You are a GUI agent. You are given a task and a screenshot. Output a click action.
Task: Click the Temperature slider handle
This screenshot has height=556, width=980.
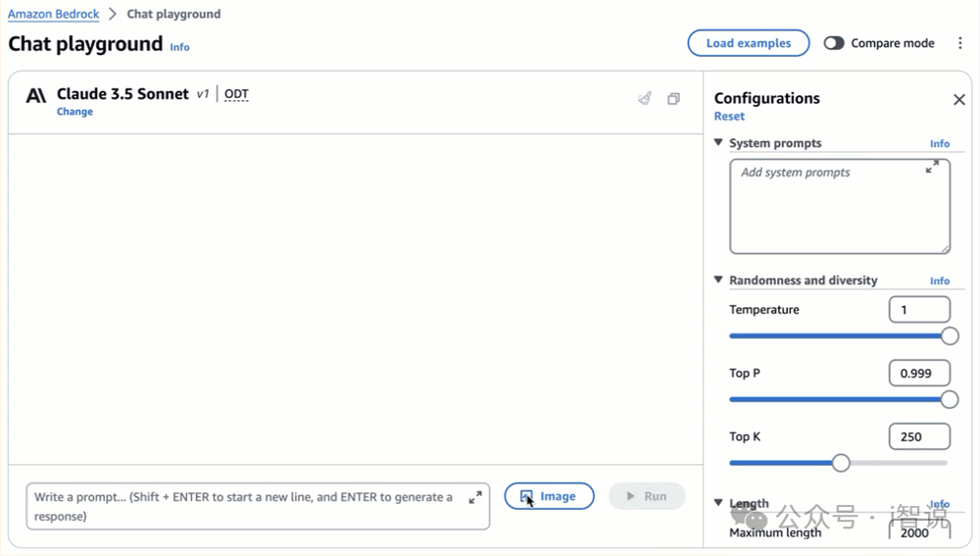(949, 336)
